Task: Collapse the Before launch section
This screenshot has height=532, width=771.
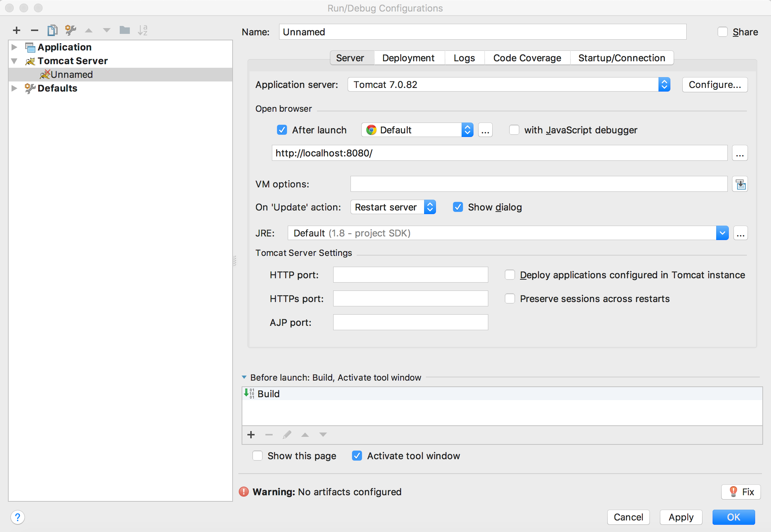Action: pos(244,377)
